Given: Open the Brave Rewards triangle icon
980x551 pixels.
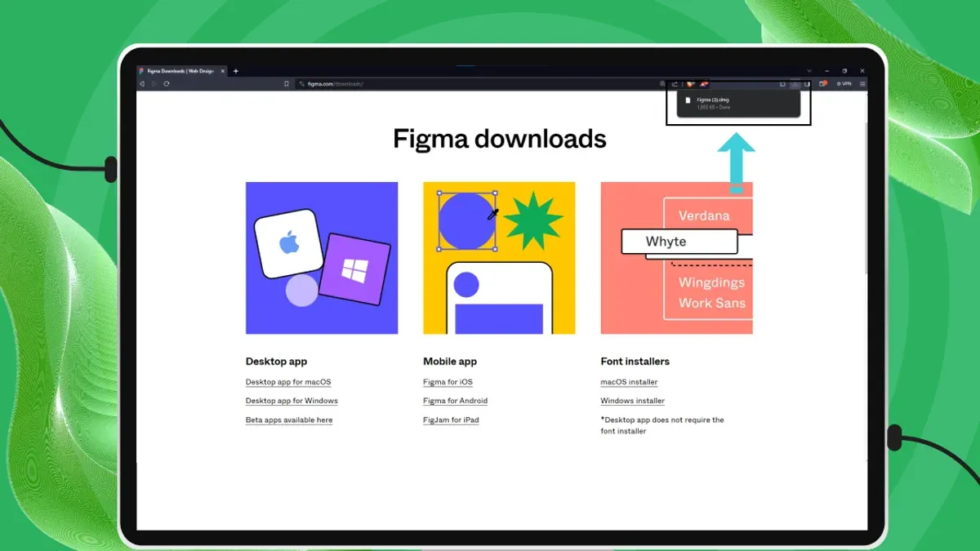Looking at the screenshot, I should [x=703, y=84].
